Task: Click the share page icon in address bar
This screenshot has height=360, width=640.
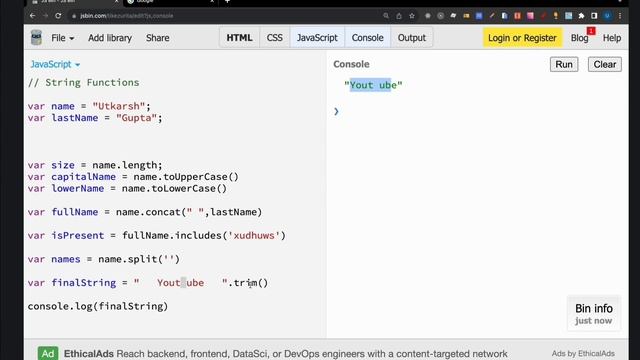Action: [399, 16]
